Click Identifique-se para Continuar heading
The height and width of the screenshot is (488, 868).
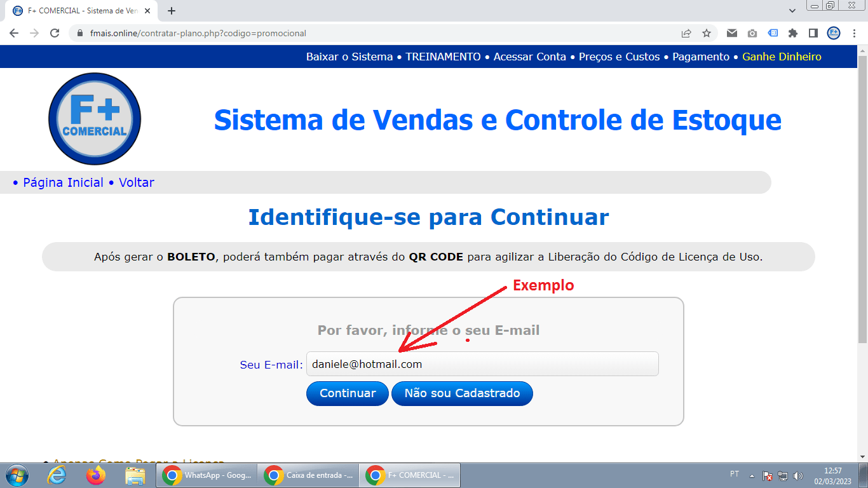(x=428, y=217)
